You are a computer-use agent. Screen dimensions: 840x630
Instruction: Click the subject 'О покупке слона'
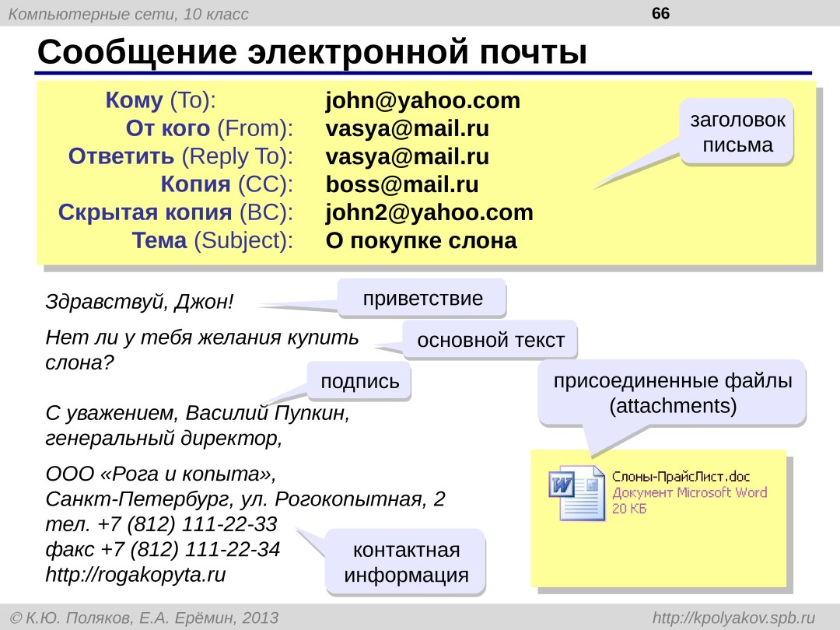pos(421,240)
